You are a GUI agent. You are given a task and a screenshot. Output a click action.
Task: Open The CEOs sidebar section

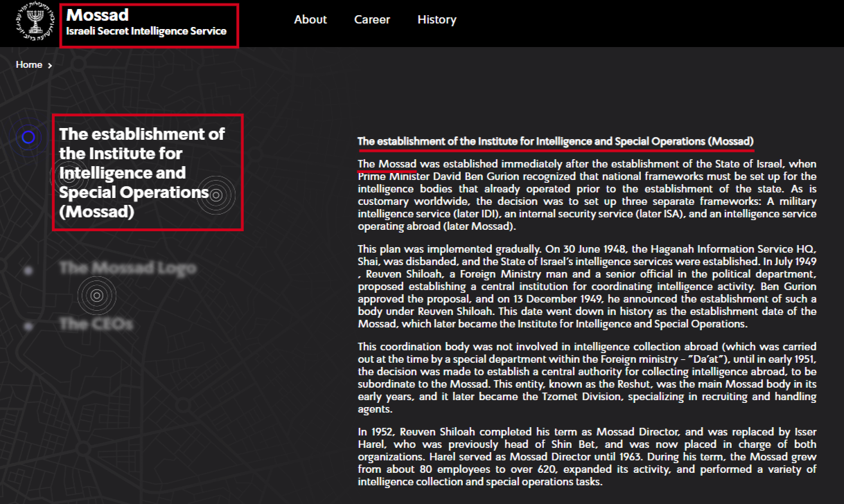coord(96,324)
